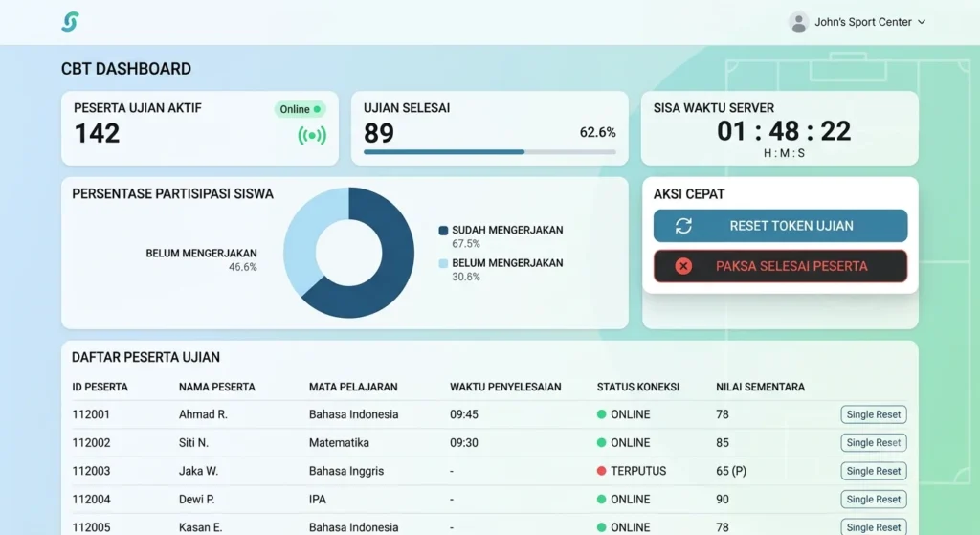Image resolution: width=980 pixels, height=535 pixels.
Task: Click the refresh arrows icon on Reset Token Ujian
Action: click(x=683, y=226)
